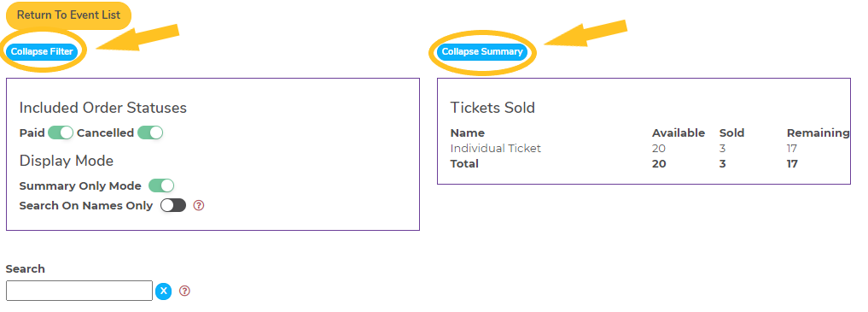Select the Individual Ticket row name
Viewport: 868px width, 312px height.
click(x=495, y=149)
